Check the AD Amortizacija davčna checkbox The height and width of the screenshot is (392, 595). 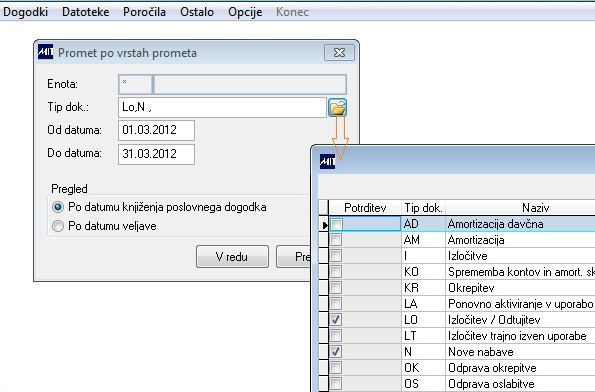(336, 224)
